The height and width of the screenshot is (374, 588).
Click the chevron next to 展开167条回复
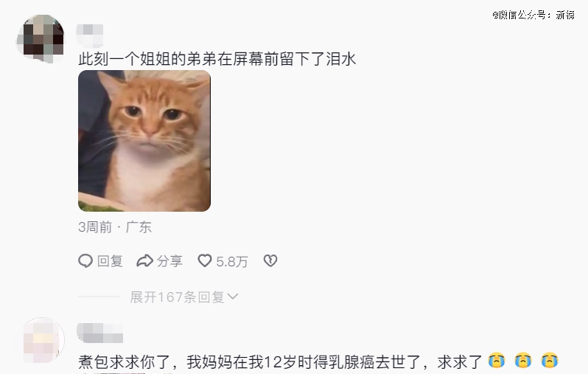[x=233, y=297]
